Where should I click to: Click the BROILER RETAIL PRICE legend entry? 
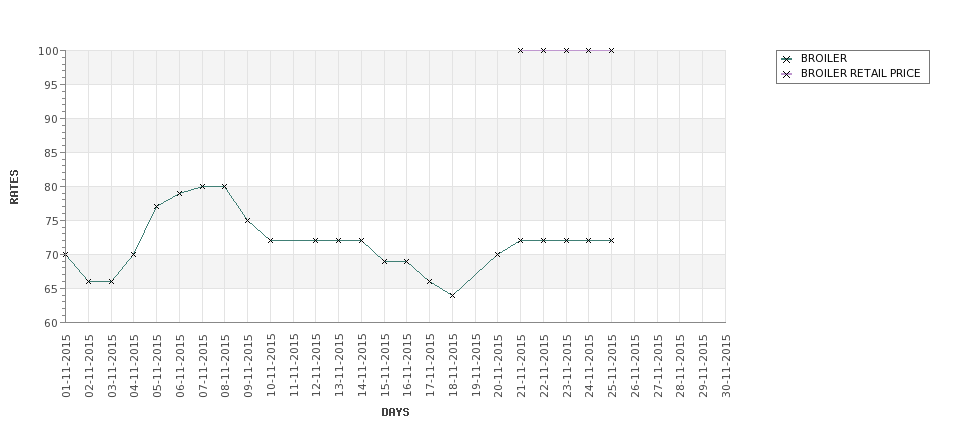pos(851,73)
